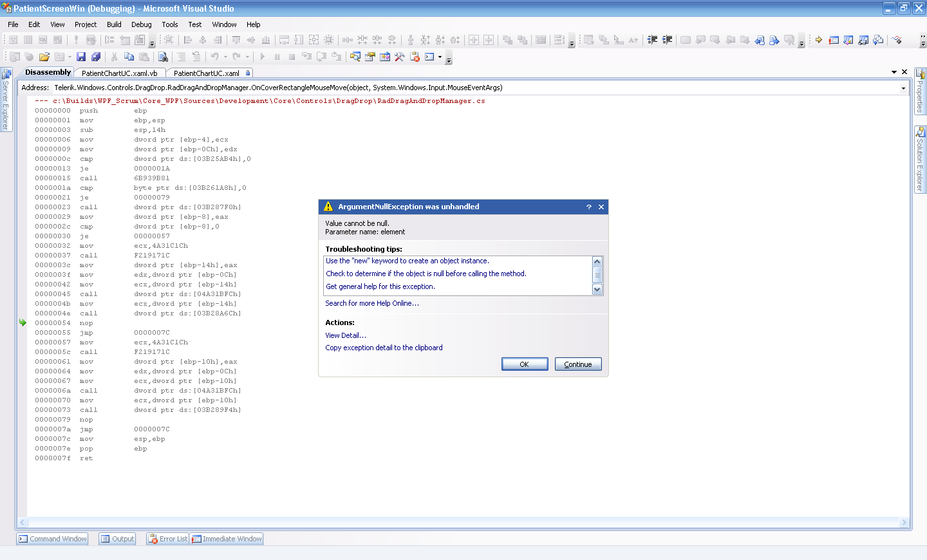Open the View Detail link
The height and width of the screenshot is (560, 927).
coord(346,335)
